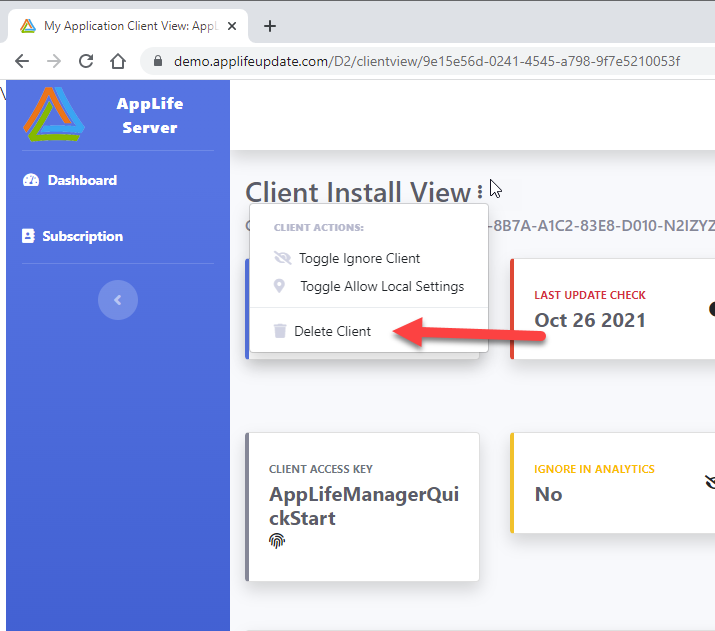Click the LAST UPDATE CHECK label
Image resolution: width=715 pixels, height=631 pixels.
(x=590, y=295)
